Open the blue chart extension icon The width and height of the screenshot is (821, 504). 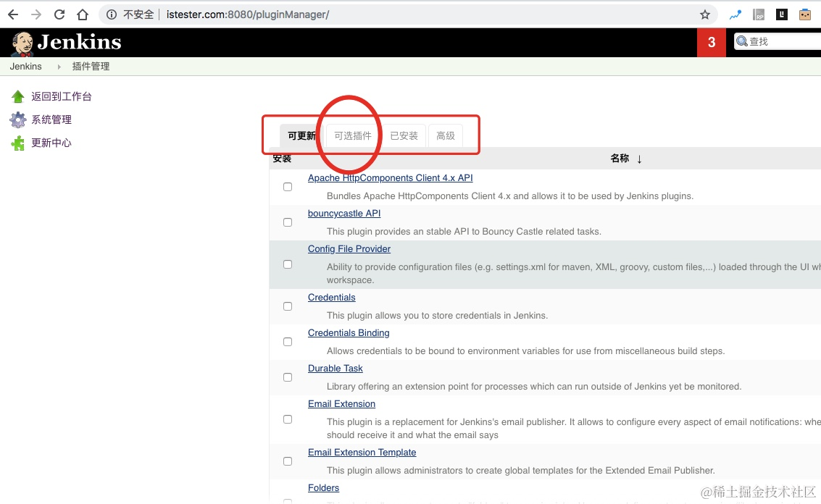point(735,14)
